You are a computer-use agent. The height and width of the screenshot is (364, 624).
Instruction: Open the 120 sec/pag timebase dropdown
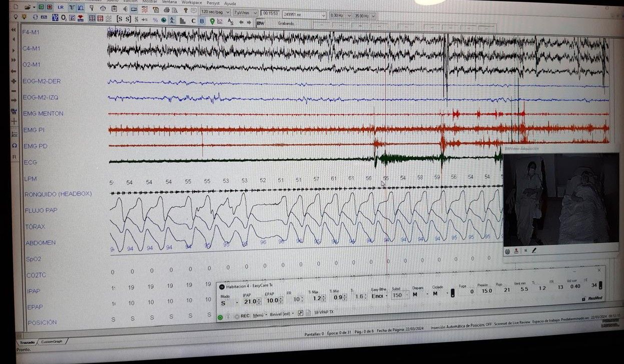216,12
